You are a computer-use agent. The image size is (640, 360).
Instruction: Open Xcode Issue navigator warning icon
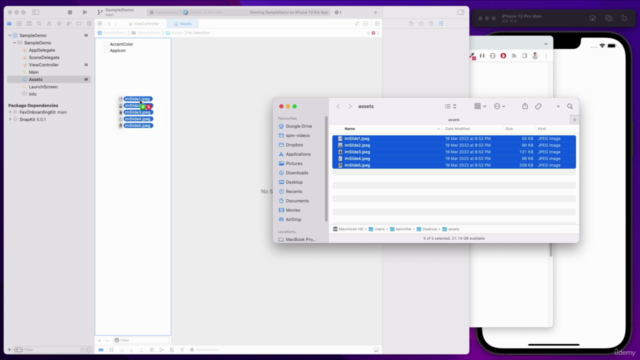coord(49,24)
